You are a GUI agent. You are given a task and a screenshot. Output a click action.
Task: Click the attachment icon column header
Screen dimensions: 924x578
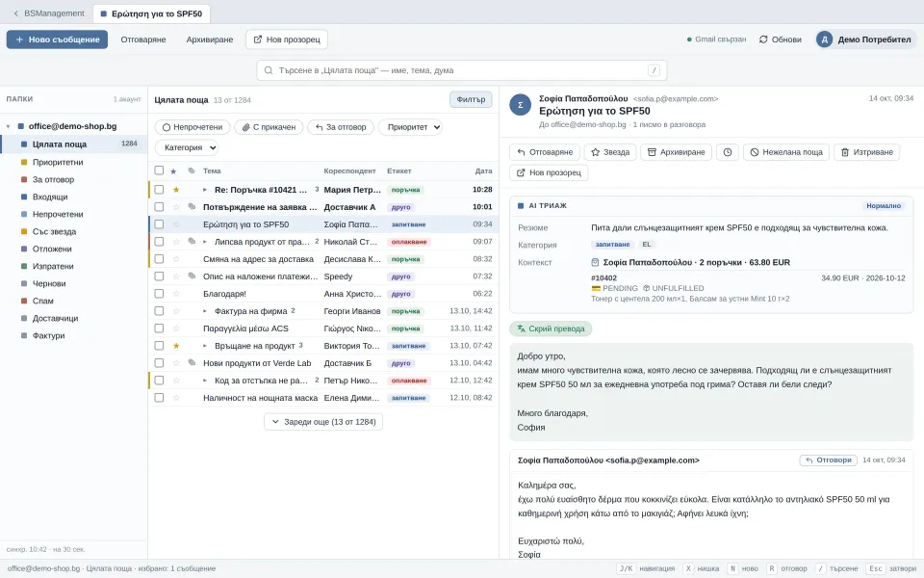click(192, 171)
